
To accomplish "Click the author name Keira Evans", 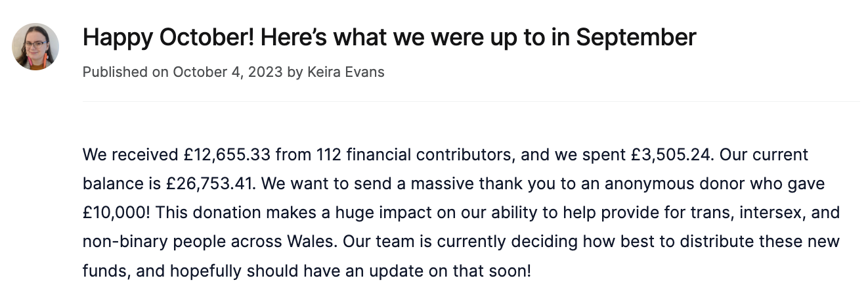I will [345, 72].
